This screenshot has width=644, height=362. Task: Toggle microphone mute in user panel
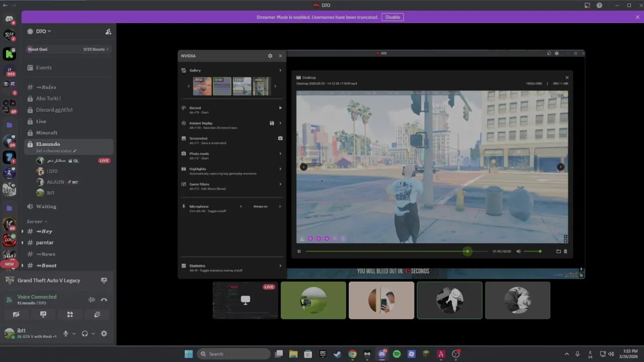point(65,333)
